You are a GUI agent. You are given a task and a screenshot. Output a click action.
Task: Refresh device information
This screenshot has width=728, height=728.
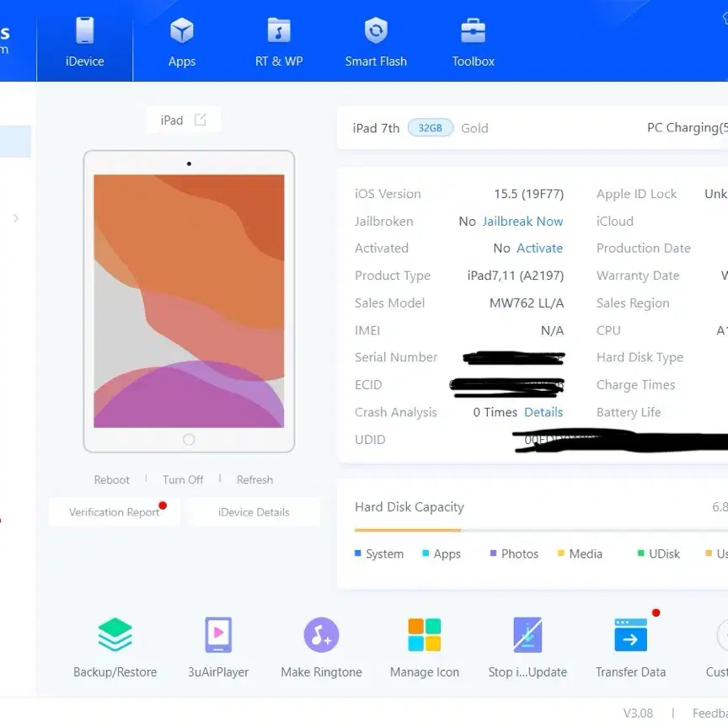tap(255, 479)
